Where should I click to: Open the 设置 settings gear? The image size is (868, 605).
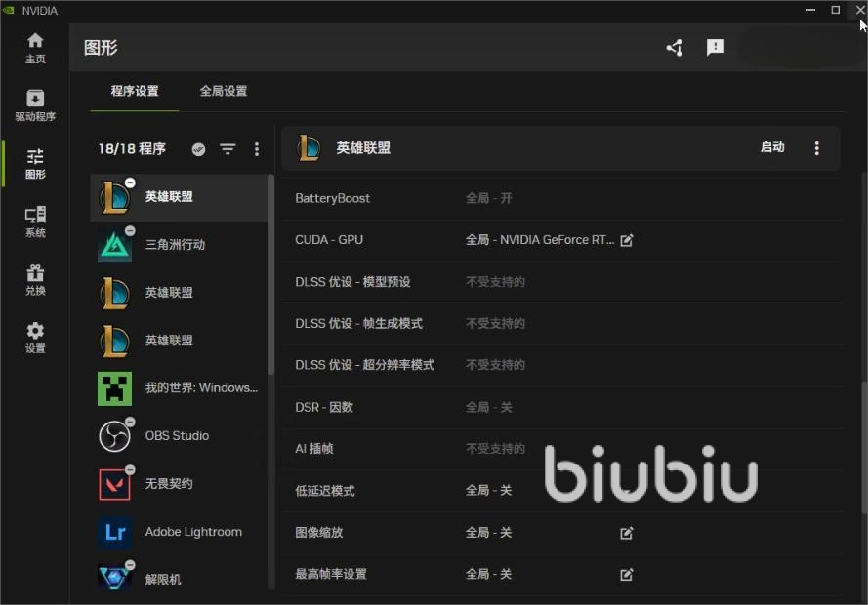[35, 337]
